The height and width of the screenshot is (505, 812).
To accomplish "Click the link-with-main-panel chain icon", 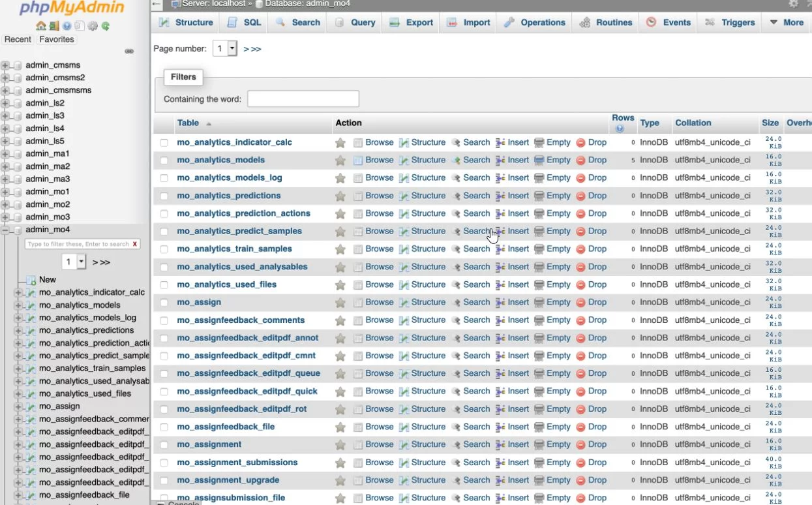I will [129, 51].
